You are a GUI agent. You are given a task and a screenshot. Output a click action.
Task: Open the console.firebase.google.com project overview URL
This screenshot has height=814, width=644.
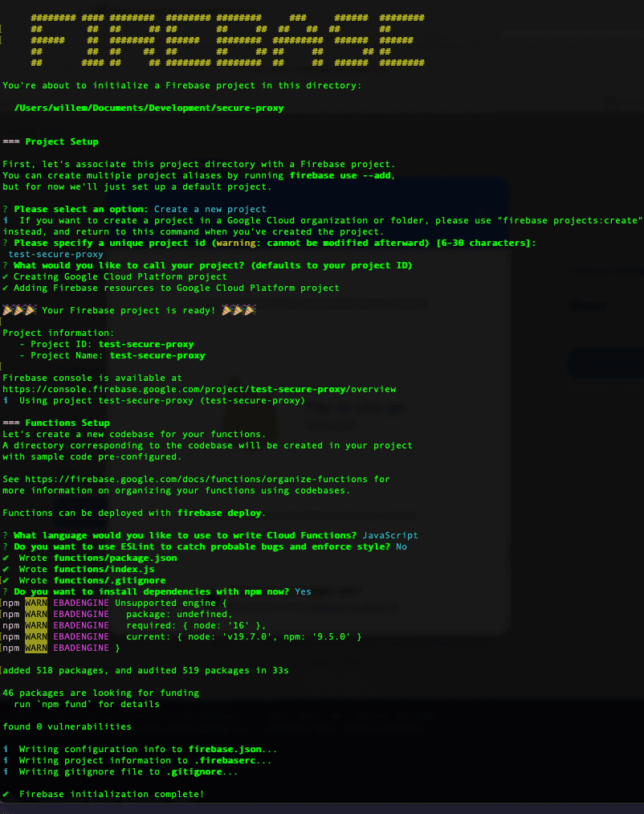click(199, 390)
